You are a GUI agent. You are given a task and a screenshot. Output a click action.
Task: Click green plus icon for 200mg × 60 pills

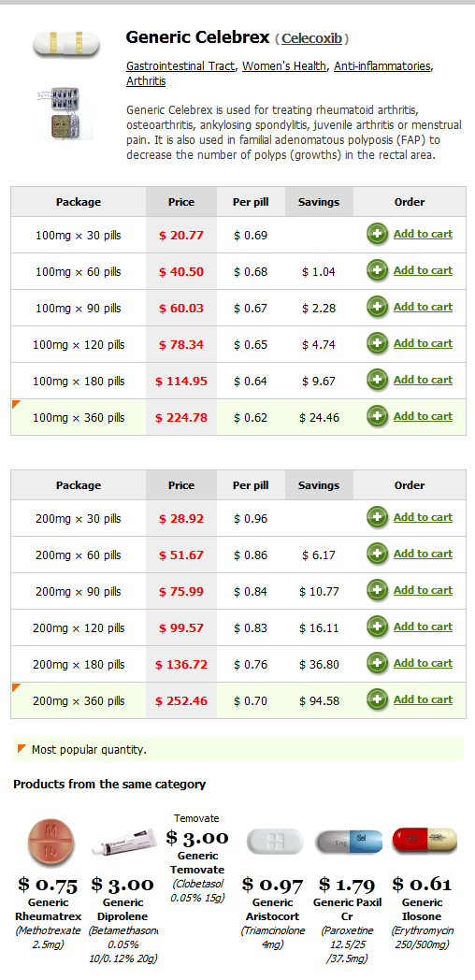click(377, 554)
